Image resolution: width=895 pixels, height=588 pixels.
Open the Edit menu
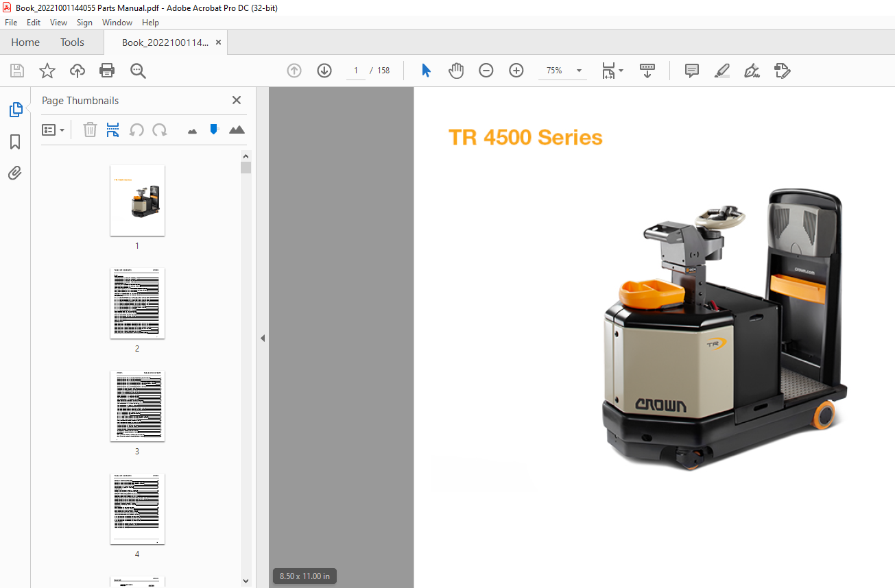click(34, 23)
